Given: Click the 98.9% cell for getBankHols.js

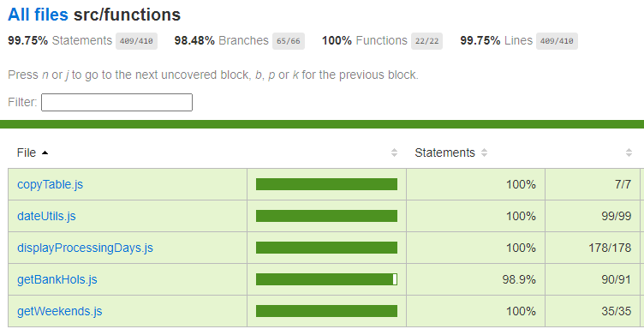Looking at the screenshot, I should coord(519,279).
